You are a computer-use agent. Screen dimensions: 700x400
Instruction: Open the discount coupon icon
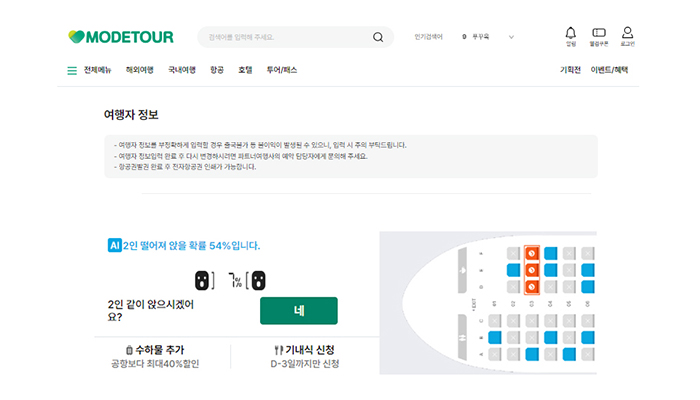(x=599, y=33)
